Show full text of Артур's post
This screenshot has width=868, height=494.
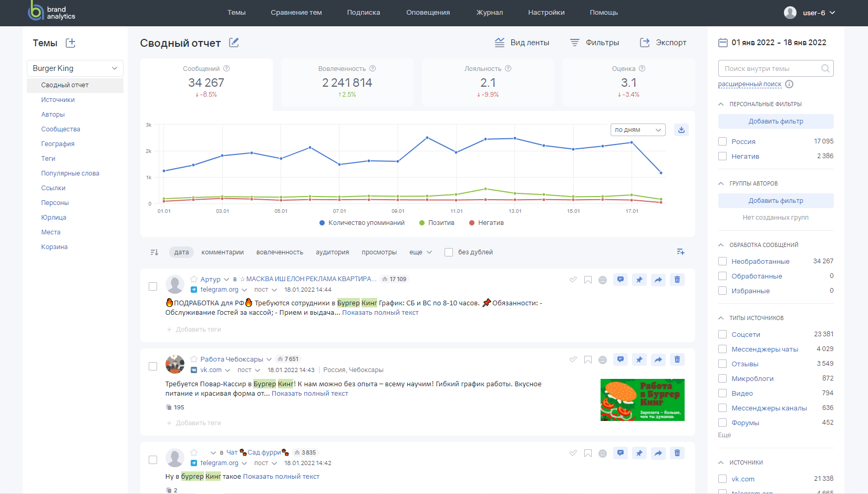tap(380, 313)
